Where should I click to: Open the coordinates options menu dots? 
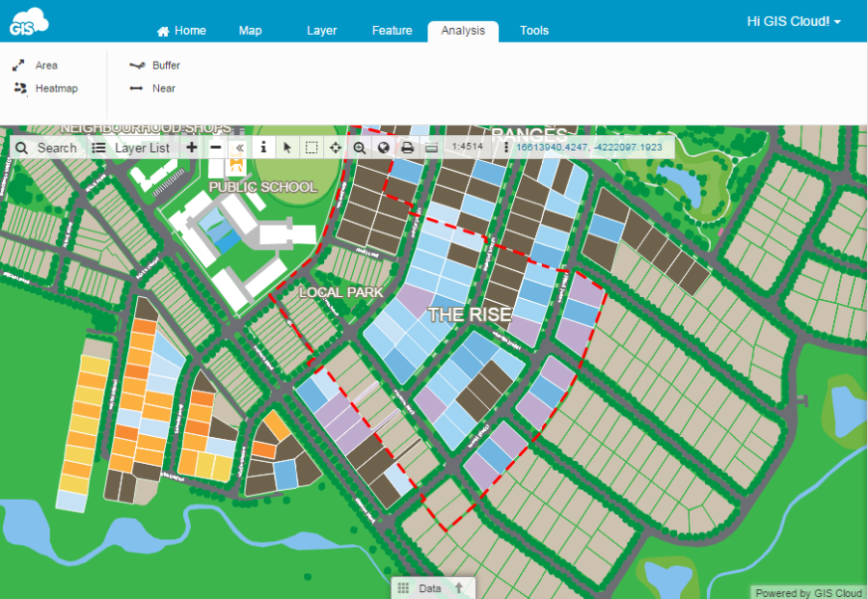(x=506, y=148)
